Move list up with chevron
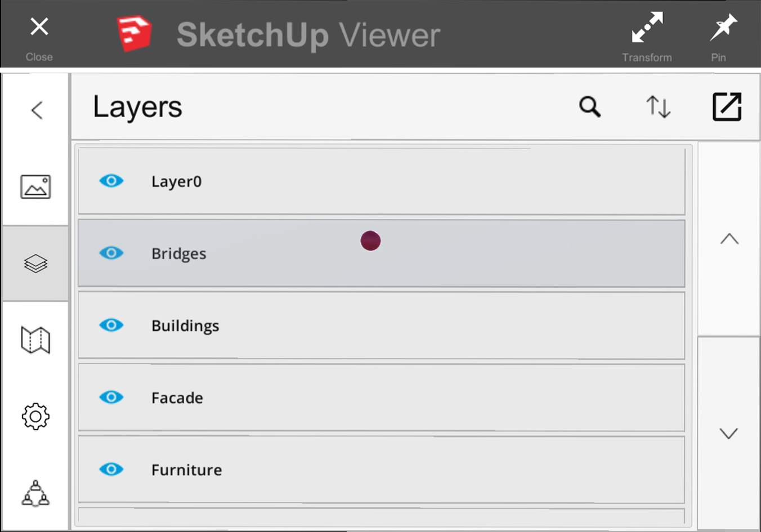This screenshot has height=532, width=761. coord(729,239)
